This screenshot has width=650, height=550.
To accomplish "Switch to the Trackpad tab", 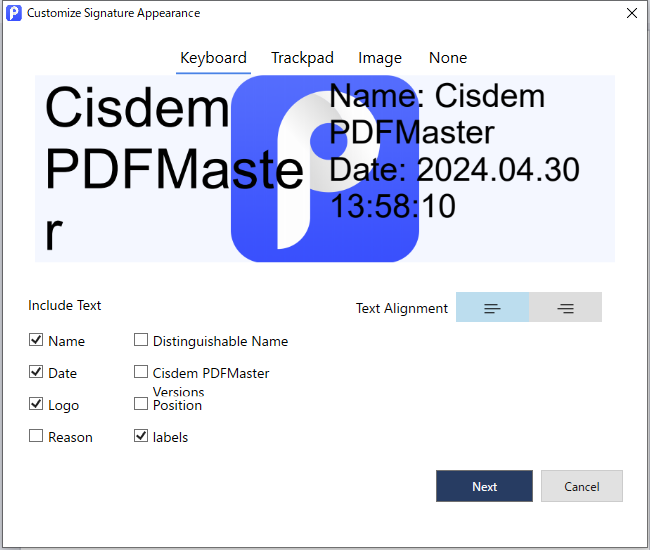I will coord(302,58).
